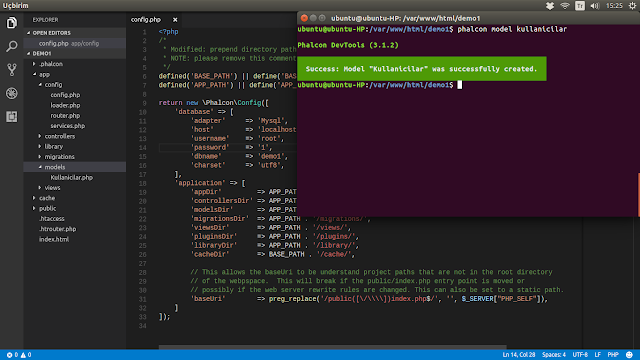Open services.php in explorer
The image size is (640, 360).
coord(68,126)
